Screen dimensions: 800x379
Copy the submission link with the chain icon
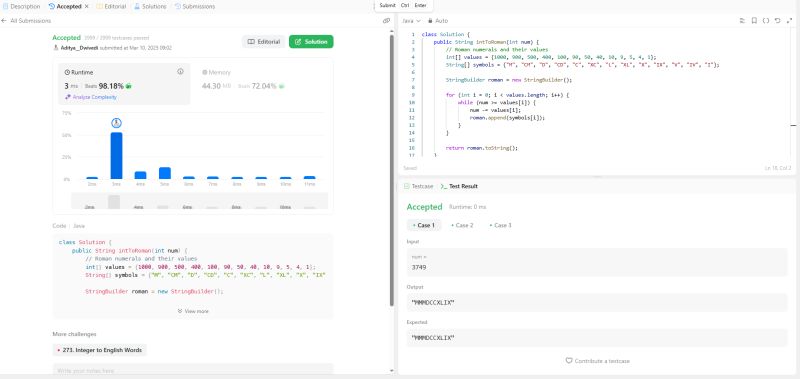pyautogui.click(x=386, y=21)
